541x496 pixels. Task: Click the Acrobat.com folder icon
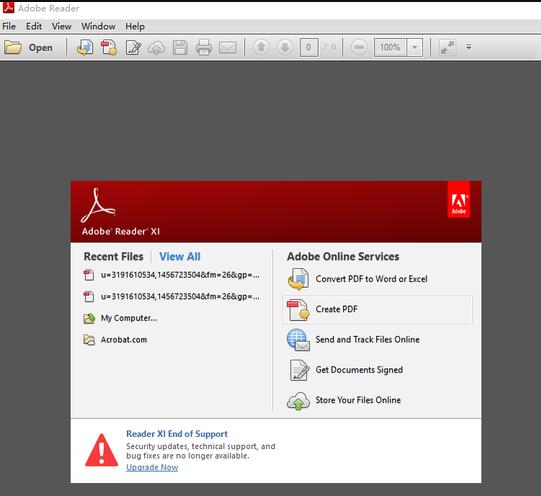click(x=89, y=340)
